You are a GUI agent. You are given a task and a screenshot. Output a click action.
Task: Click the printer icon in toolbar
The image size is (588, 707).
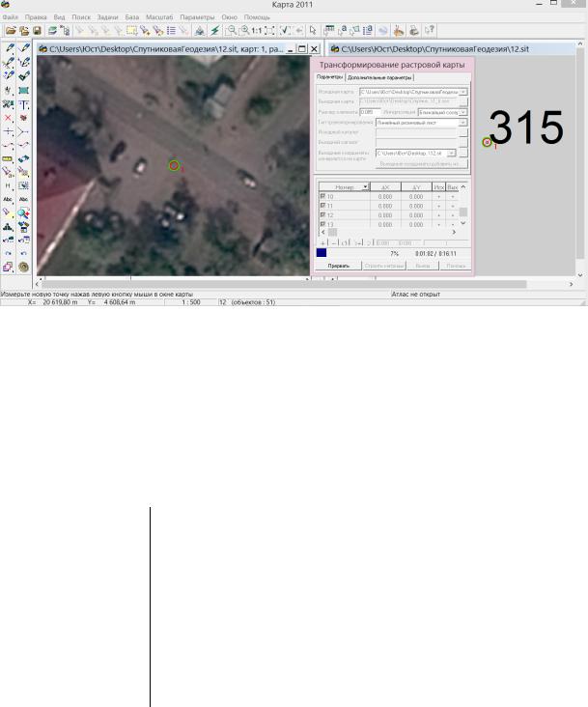point(414,31)
